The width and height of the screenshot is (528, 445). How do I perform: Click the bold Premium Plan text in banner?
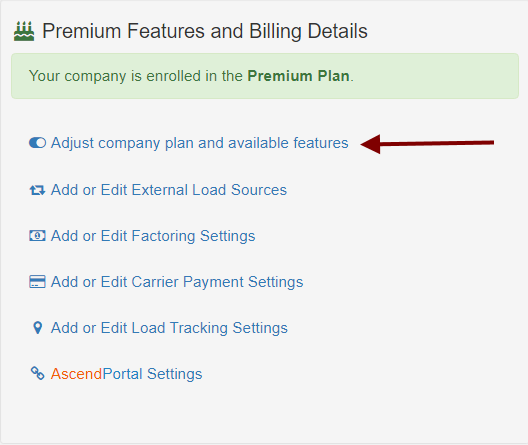pos(298,76)
